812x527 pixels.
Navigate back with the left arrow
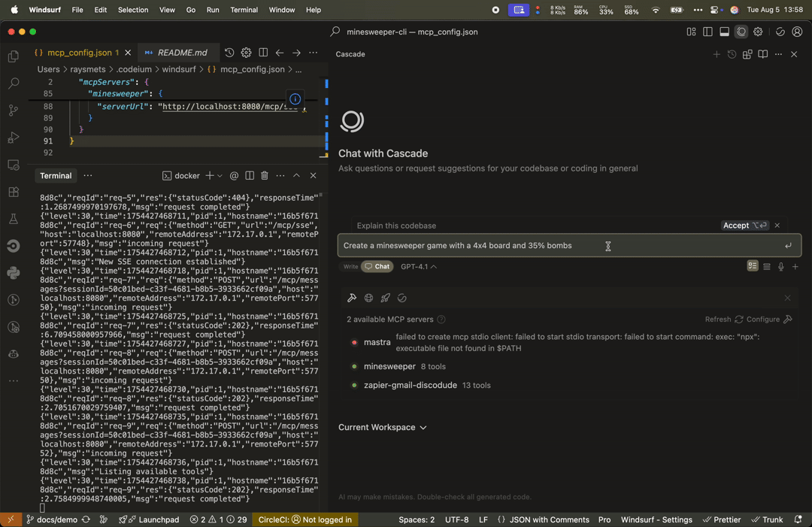tap(280, 53)
